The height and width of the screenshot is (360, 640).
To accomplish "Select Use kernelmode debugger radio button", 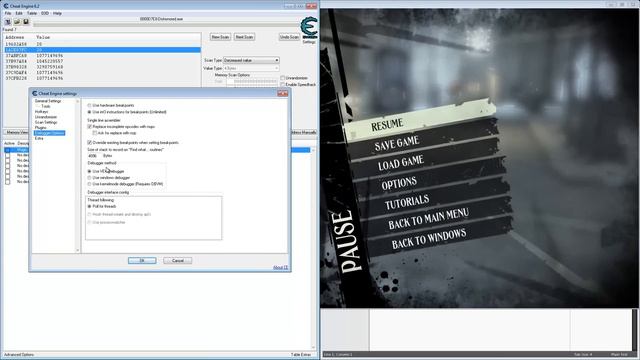I will pos(89,184).
